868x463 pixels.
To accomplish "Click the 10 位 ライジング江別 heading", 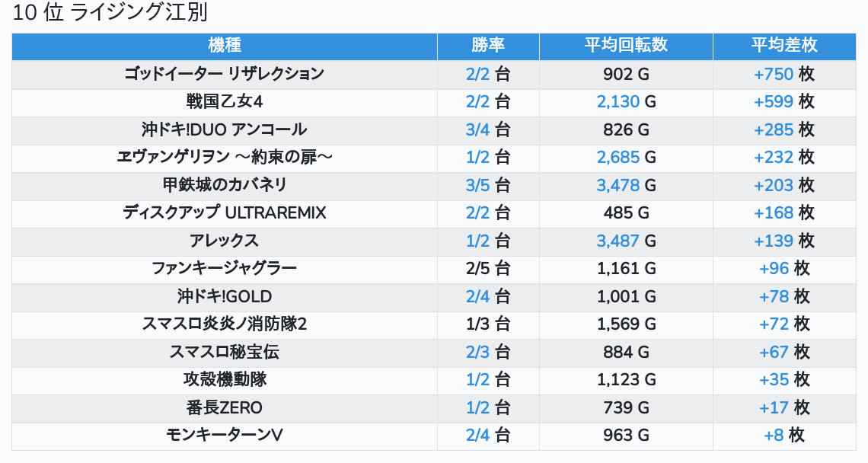I will pyautogui.click(x=110, y=13).
